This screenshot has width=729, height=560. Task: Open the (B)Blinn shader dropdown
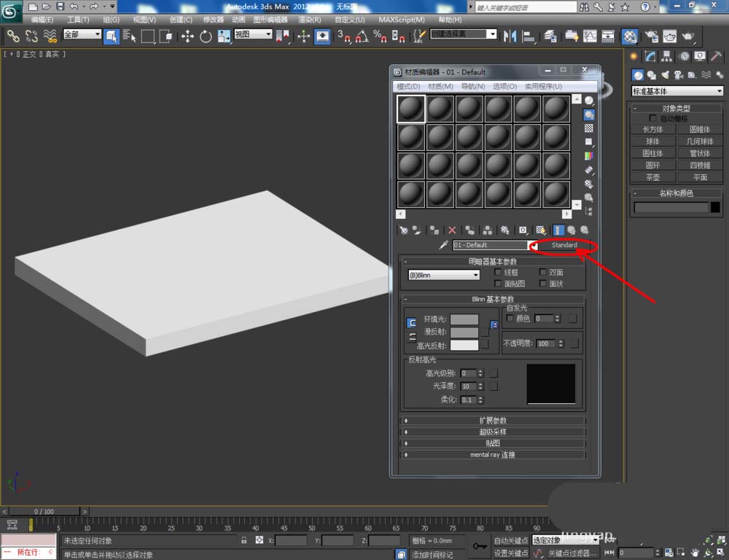444,275
